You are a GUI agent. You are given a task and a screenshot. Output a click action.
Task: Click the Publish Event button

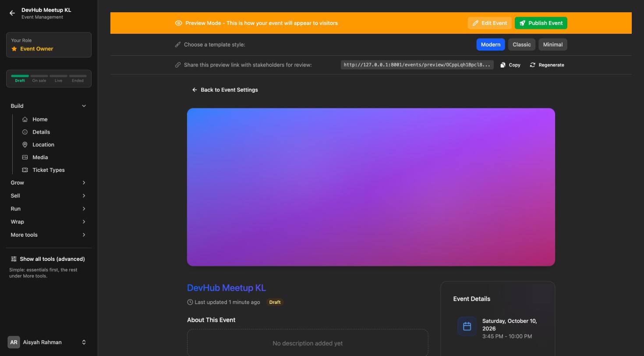pyautogui.click(x=541, y=23)
